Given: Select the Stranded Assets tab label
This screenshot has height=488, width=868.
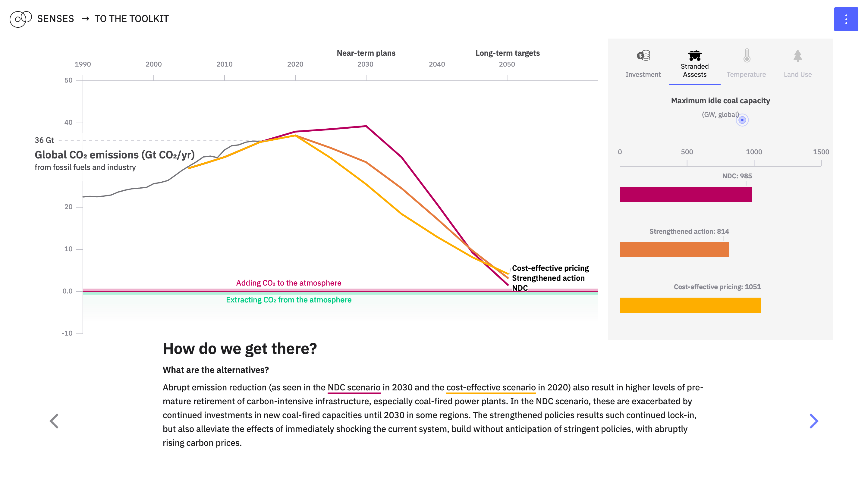Looking at the screenshot, I should click(694, 70).
